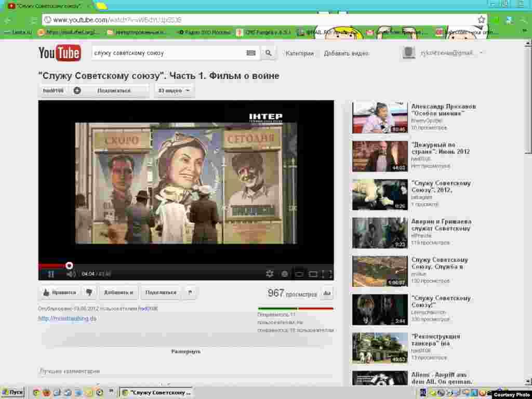Open Добавить видео in the header
The width and height of the screenshot is (532, 399).
coord(346,54)
